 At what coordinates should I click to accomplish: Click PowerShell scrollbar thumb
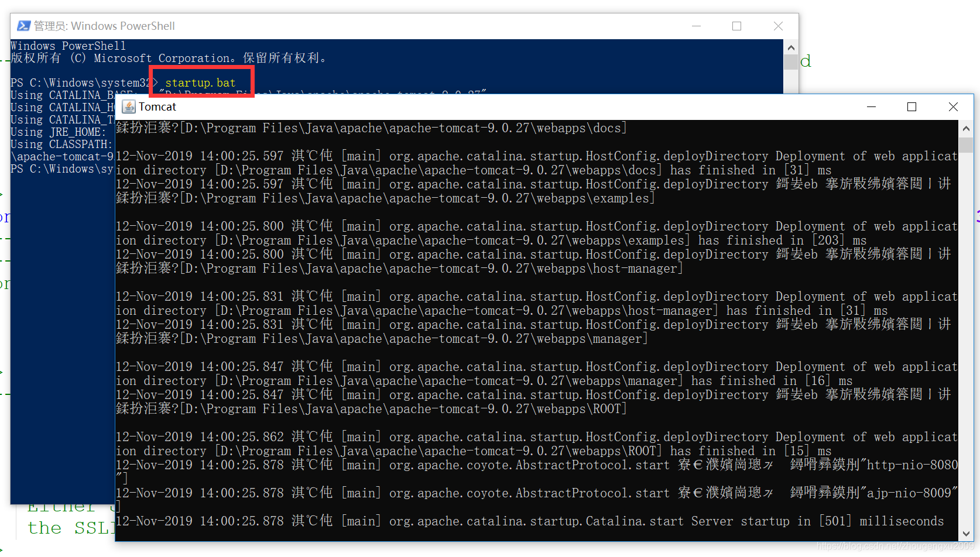point(791,62)
